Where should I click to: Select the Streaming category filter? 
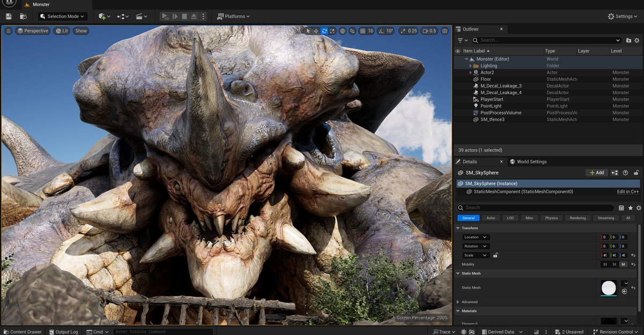coord(605,218)
